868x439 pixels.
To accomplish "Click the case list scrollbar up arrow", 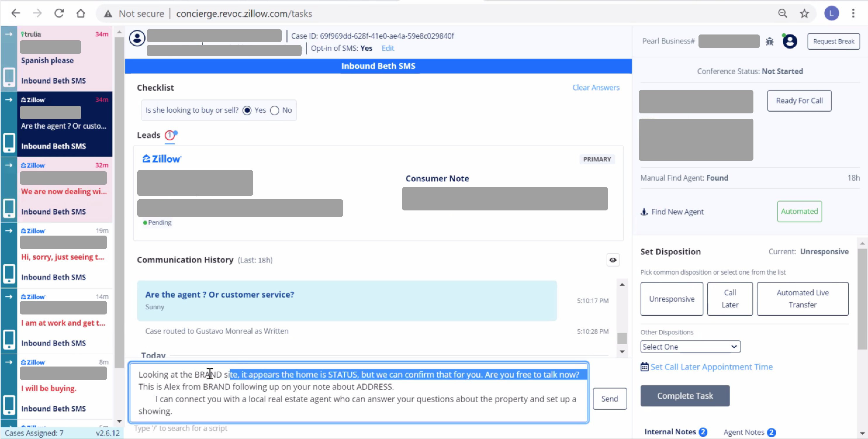I will pos(119,32).
